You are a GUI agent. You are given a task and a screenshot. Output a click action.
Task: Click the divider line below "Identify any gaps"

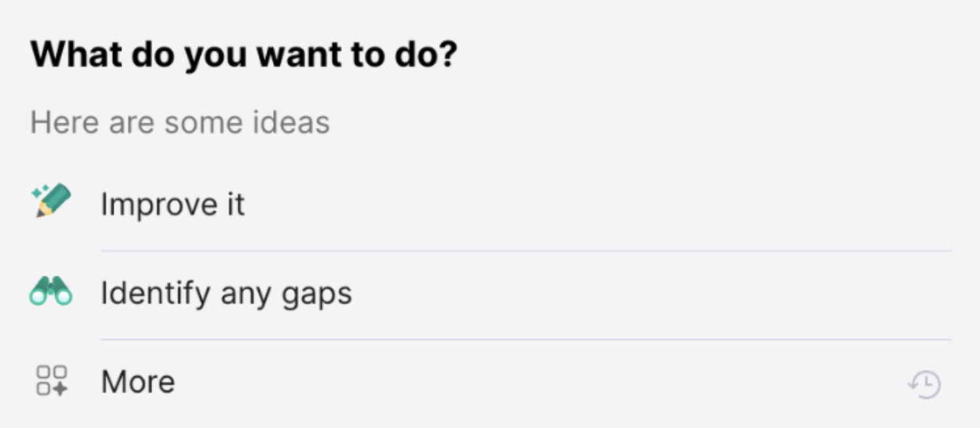pyautogui.click(x=523, y=340)
